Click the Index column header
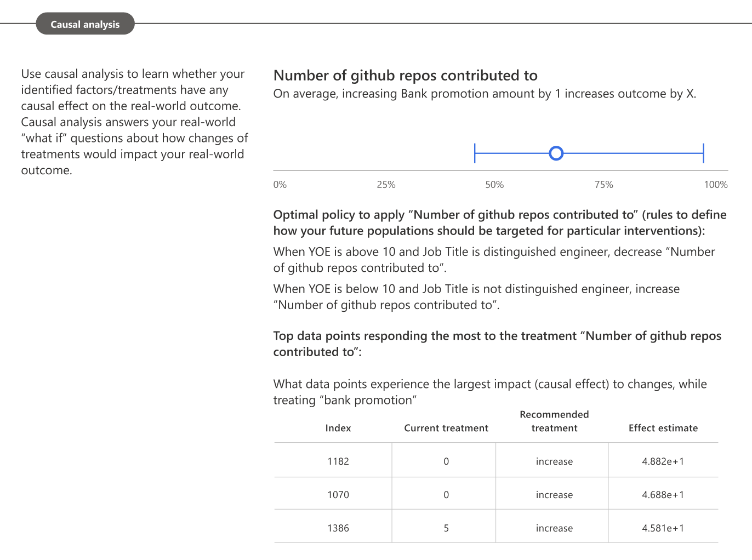 point(338,428)
